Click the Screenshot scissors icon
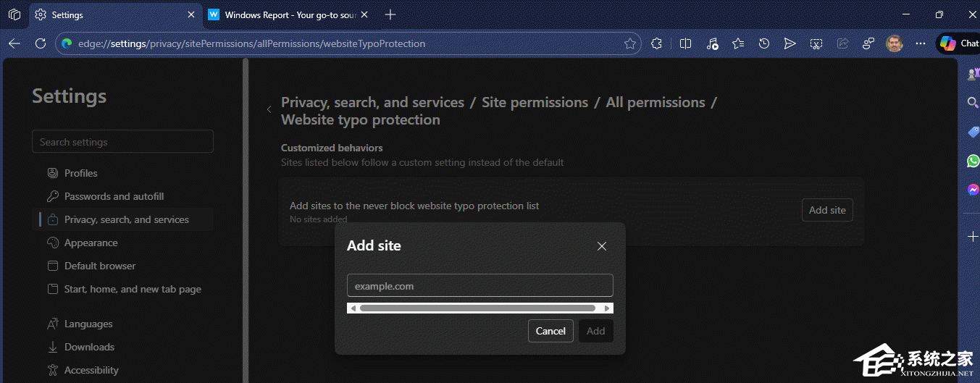This screenshot has height=383, width=980. pos(816,43)
